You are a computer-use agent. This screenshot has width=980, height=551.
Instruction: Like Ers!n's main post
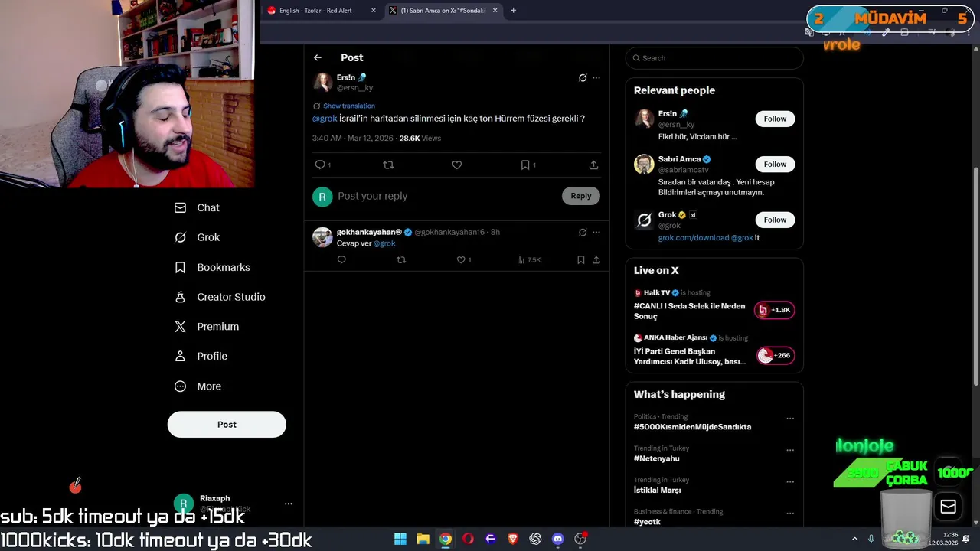coord(457,165)
